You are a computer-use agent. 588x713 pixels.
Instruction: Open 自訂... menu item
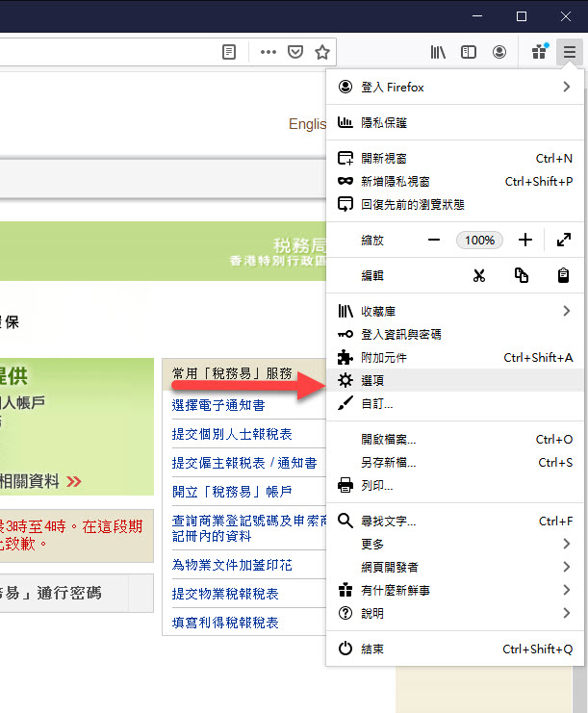(x=455, y=404)
